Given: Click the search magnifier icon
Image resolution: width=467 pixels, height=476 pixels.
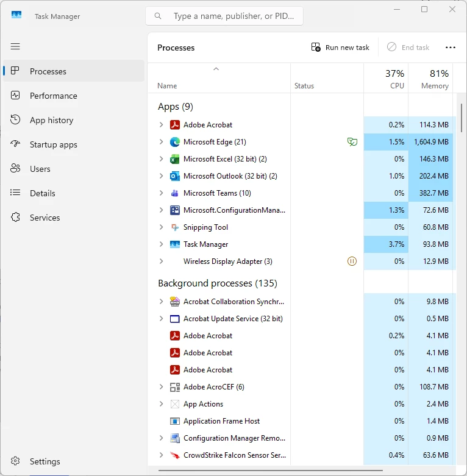Looking at the screenshot, I should pos(158,16).
